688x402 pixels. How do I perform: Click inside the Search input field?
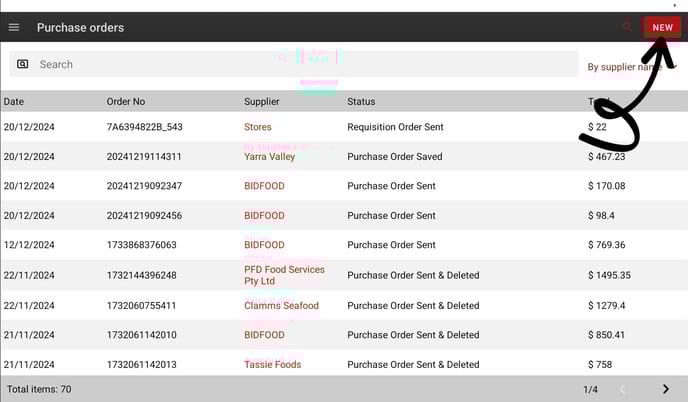click(300, 64)
